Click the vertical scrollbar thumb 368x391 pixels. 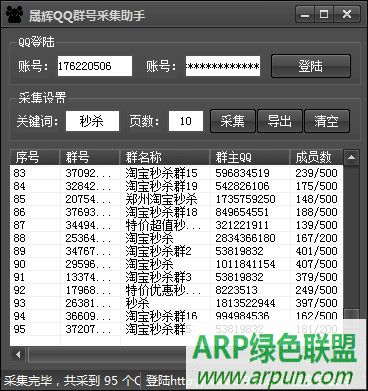(351, 315)
